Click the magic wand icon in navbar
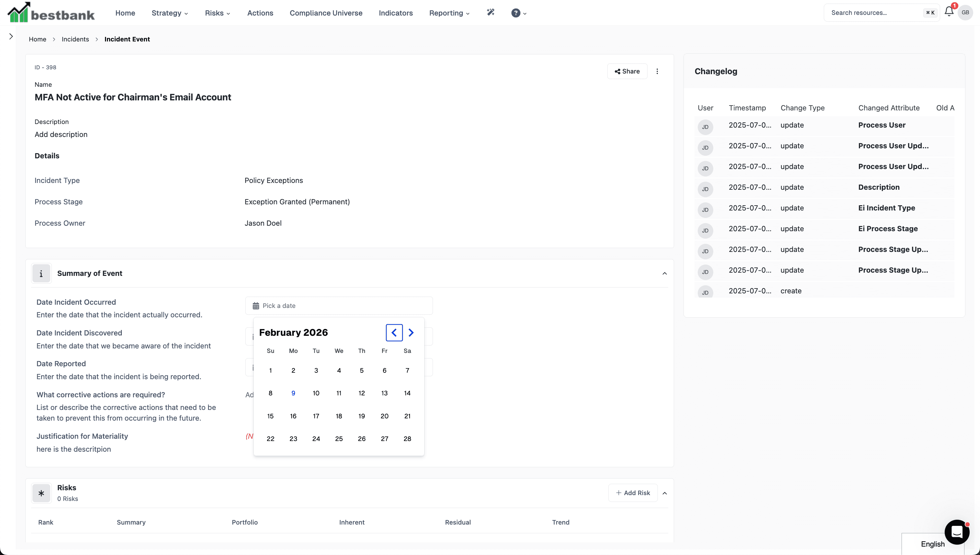 (491, 13)
